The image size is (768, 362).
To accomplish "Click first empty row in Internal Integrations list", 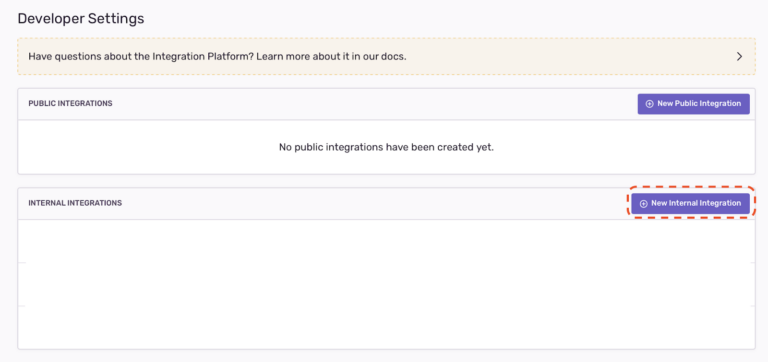I will click(386, 241).
